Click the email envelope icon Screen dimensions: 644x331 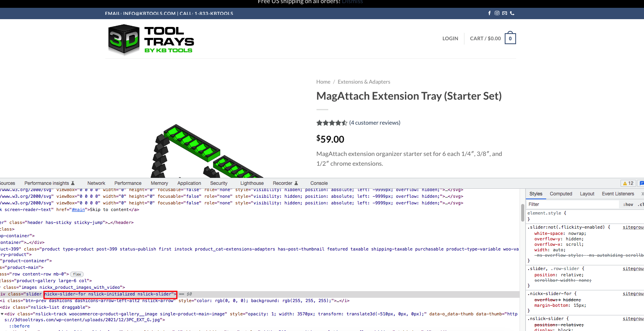click(505, 13)
